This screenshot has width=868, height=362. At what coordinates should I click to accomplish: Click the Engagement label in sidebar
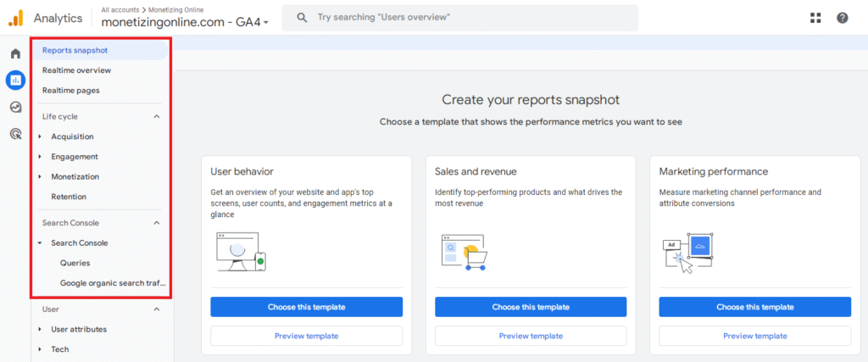click(75, 157)
